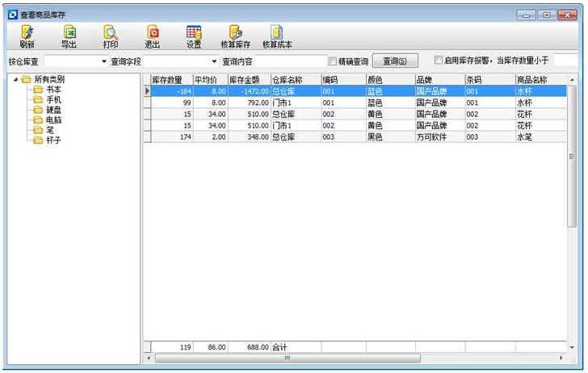
Task: Click the 刷新 refresh toolbar icon
Action: (x=27, y=36)
